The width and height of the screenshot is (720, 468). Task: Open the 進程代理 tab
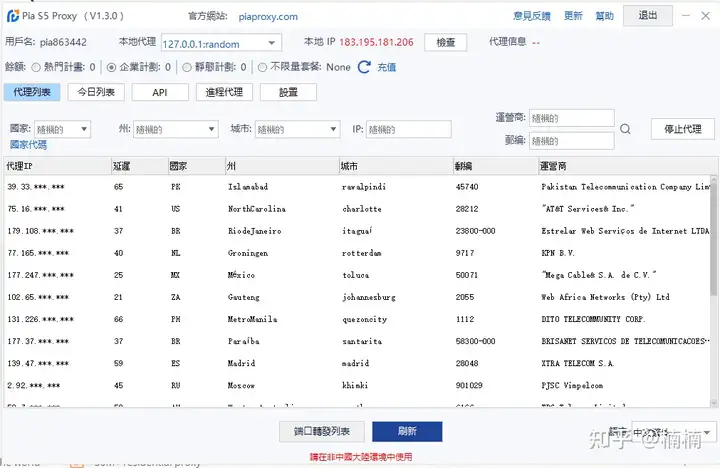(x=224, y=92)
